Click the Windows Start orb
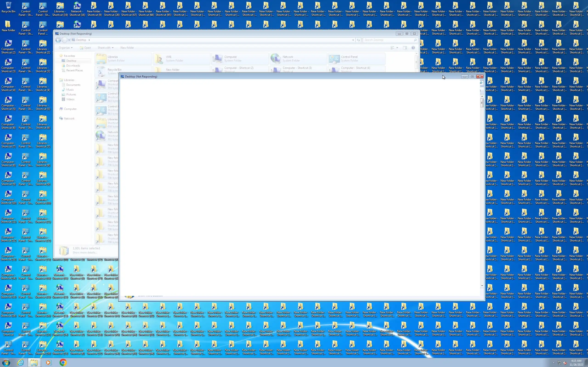The height and width of the screenshot is (367, 588). click(x=6, y=362)
